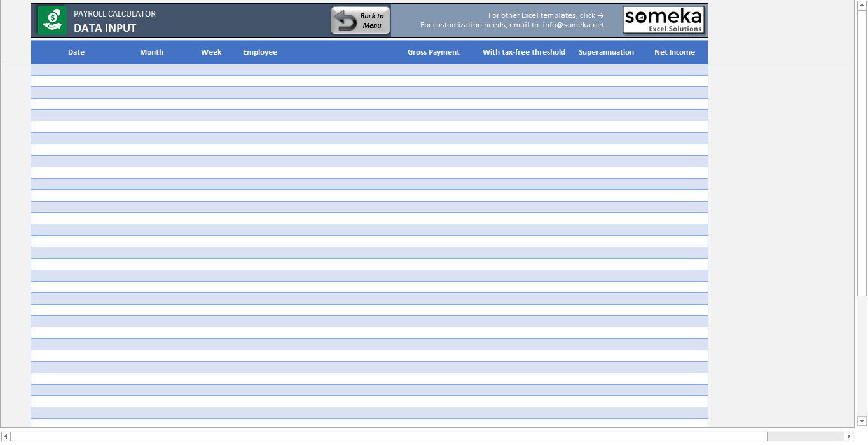The height and width of the screenshot is (445, 868).
Task: Open the Someka Excel Solutions logo
Action: 663,20
